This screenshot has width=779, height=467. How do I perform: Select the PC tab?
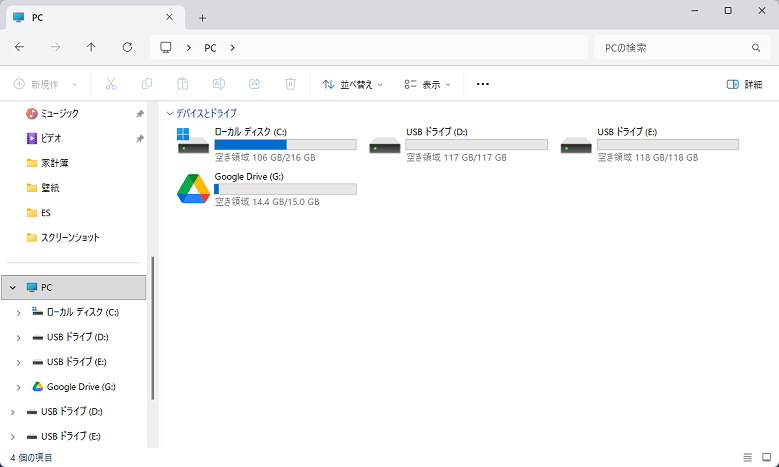95,17
